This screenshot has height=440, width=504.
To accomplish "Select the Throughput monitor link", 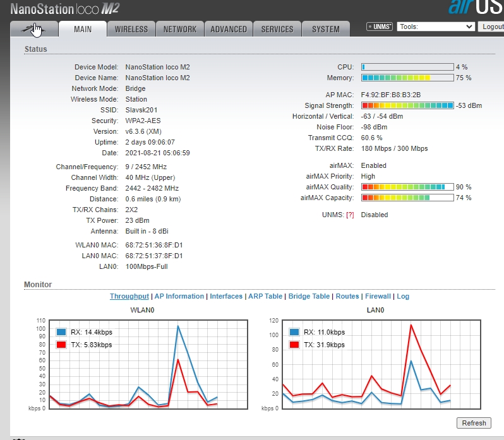I will point(129,296).
